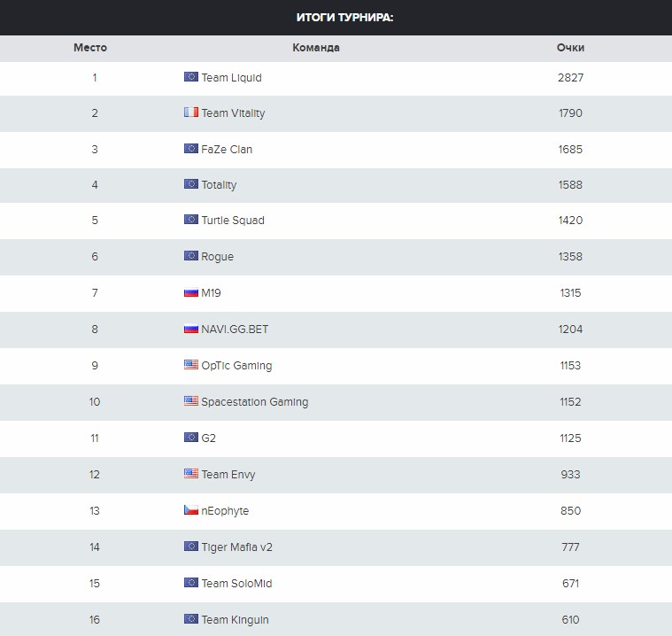Select the Rogue team name

217,257
